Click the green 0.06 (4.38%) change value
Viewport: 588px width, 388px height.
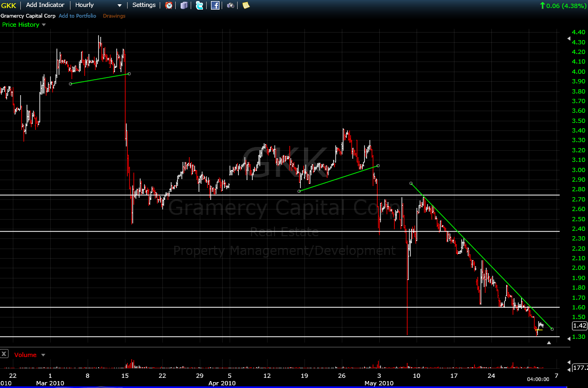click(562, 6)
